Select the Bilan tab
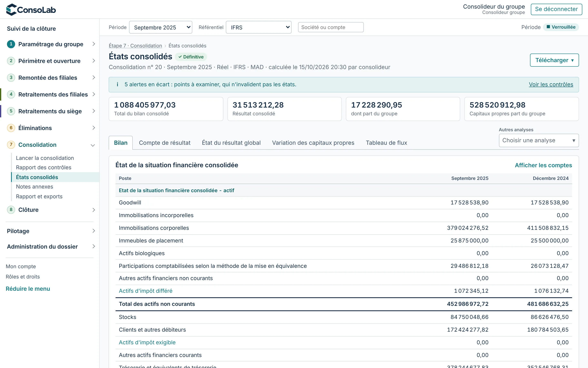Screen dimensions: 588x368 pos(121,143)
